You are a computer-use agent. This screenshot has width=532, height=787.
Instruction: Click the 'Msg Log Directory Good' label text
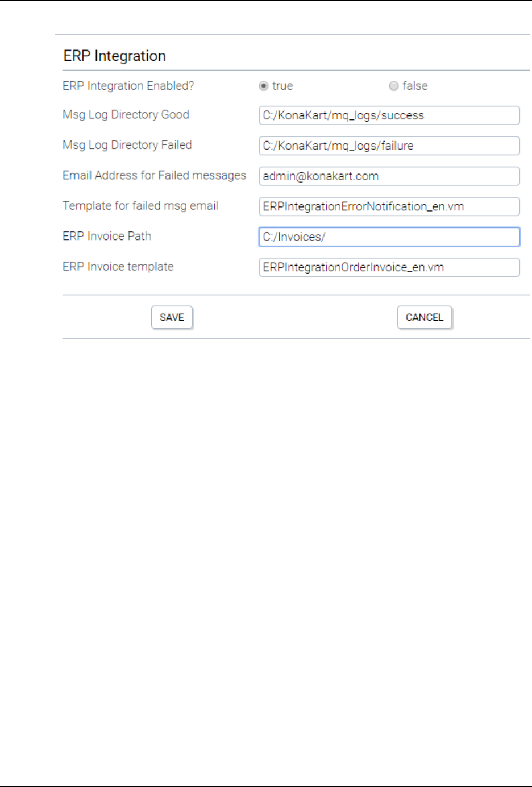point(126,115)
